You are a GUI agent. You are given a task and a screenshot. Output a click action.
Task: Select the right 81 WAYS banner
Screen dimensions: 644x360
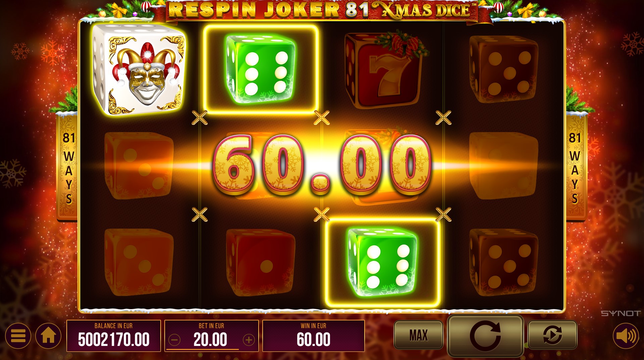coord(575,168)
